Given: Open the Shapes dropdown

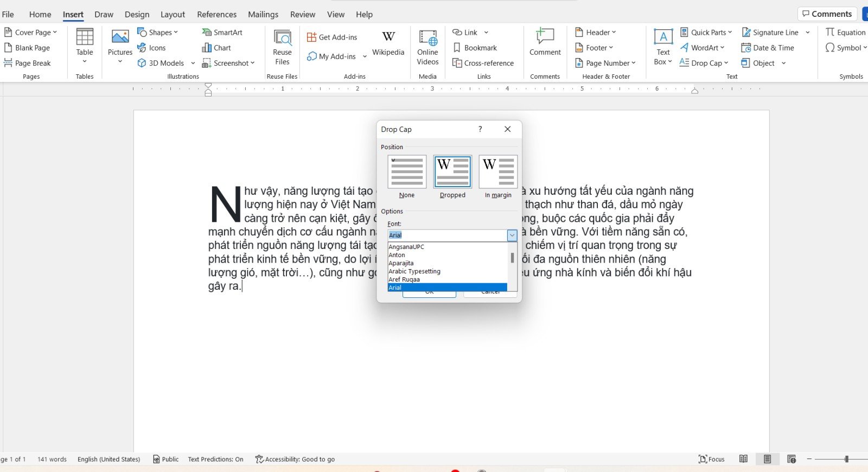Looking at the screenshot, I should click(157, 33).
